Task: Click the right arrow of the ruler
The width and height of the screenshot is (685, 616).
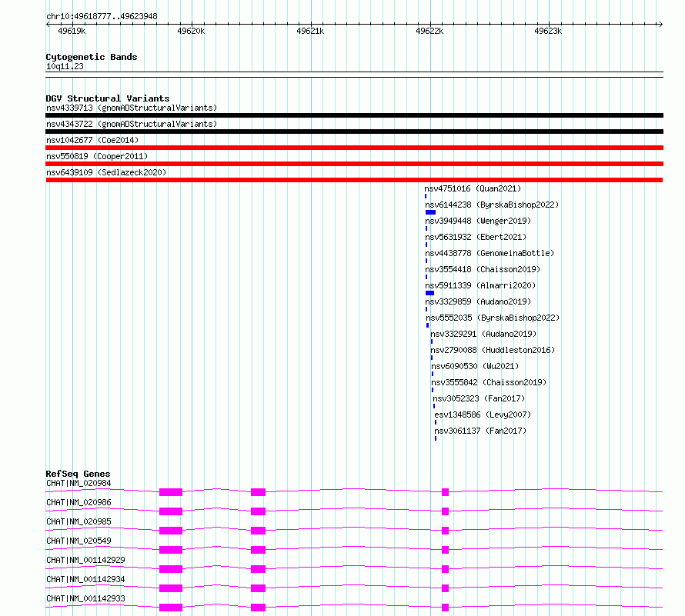Action: 660,25
